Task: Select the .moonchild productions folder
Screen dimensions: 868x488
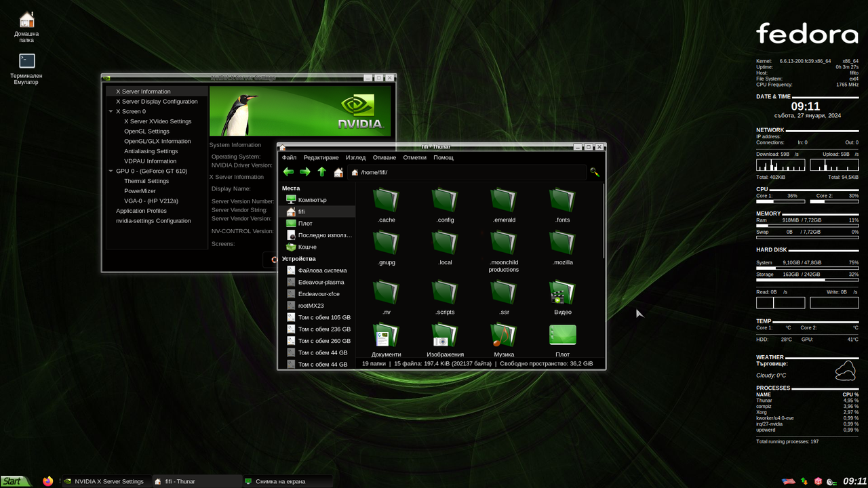Action: coord(504,251)
